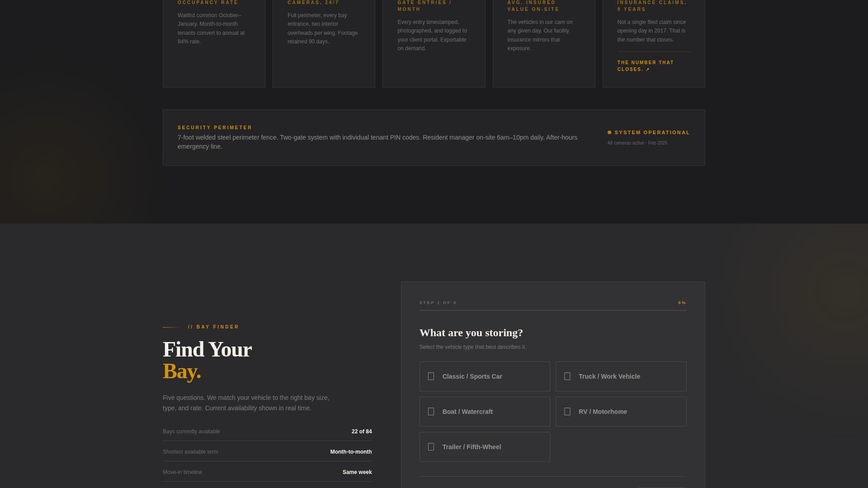868x488 pixels.
Task: Expand the Security Perimeter panel
Action: pos(434,137)
